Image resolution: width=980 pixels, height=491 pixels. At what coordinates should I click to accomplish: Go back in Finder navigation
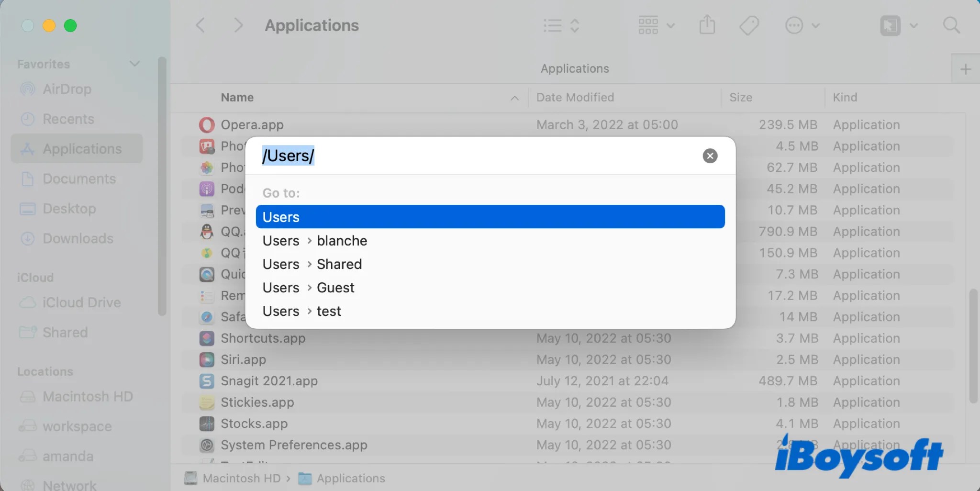pos(201,25)
